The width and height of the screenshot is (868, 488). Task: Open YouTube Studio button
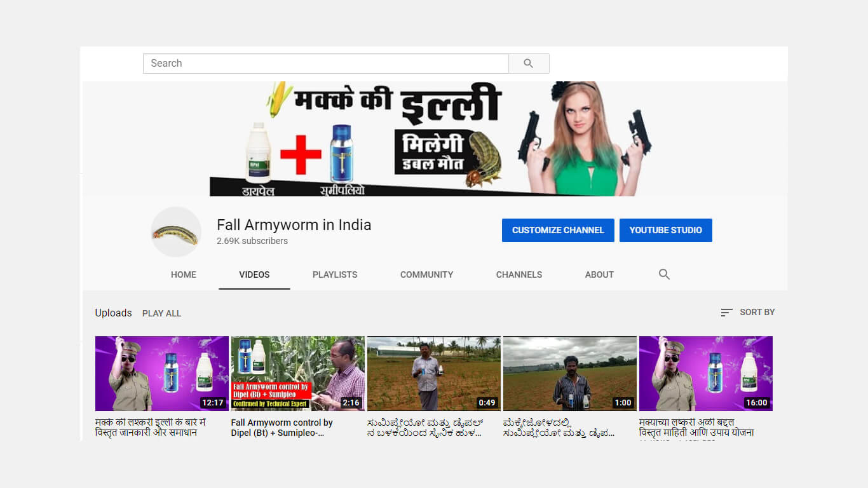point(665,230)
